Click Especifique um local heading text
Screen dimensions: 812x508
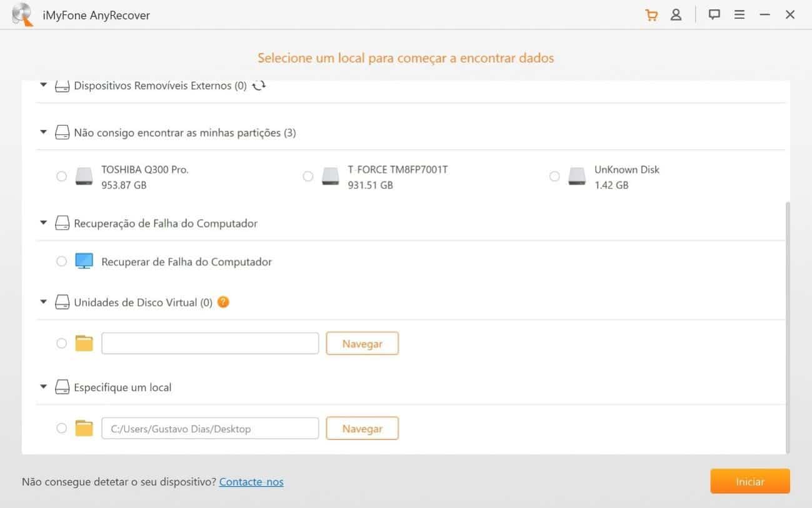tap(123, 388)
